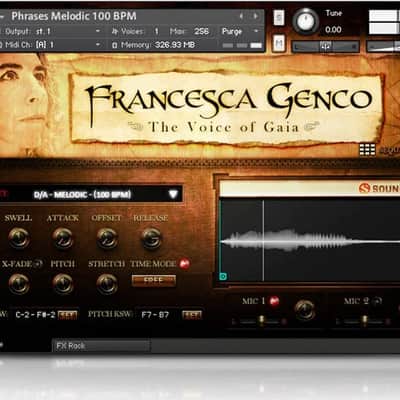
Task: Click the STRETCH knob
Action: (107, 284)
